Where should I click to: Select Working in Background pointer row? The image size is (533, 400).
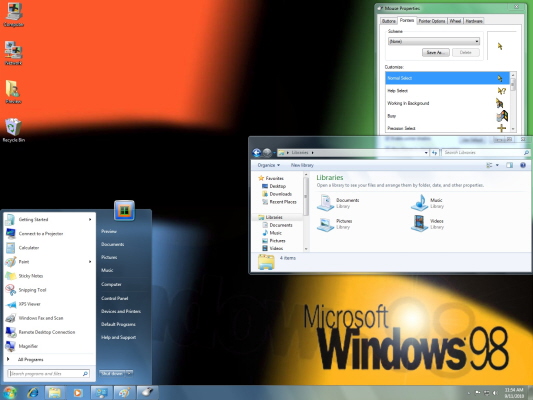447,103
